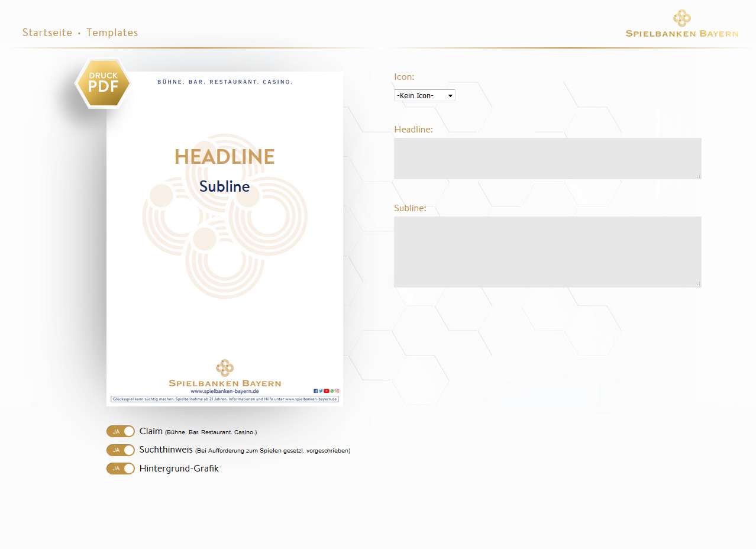Click the Instagram icon in the preview
The image size is (756, 549).
(x=337, y=391)
